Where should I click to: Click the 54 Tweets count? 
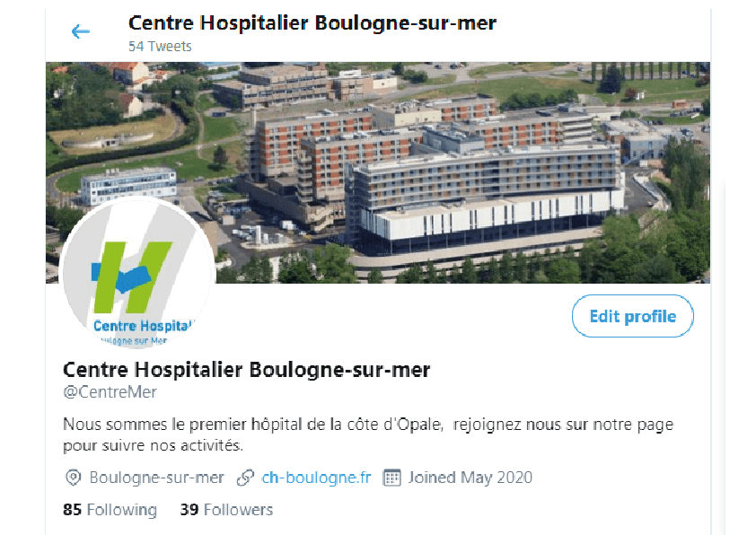(160, 47)
